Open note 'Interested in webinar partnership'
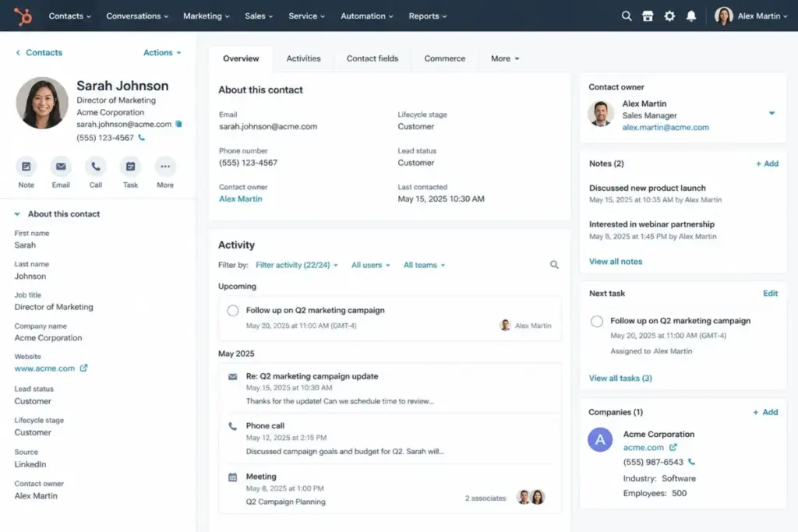 click(x=651, y=224)
